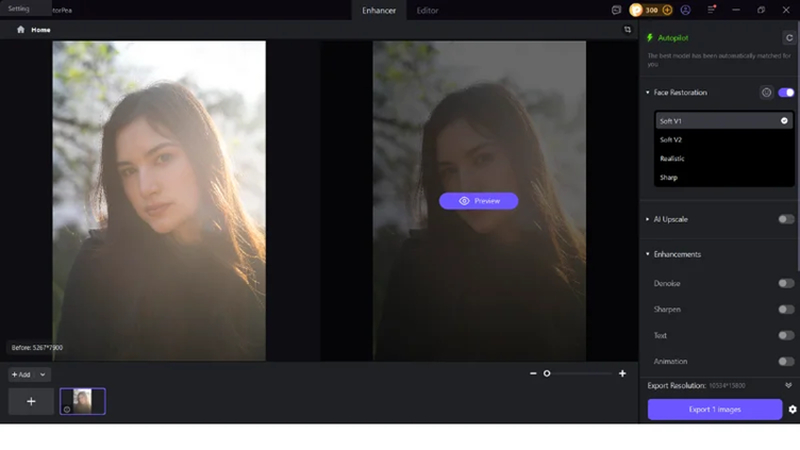Screen dimensions: 800x450
Task: Click the Home label
Action: 41,30
